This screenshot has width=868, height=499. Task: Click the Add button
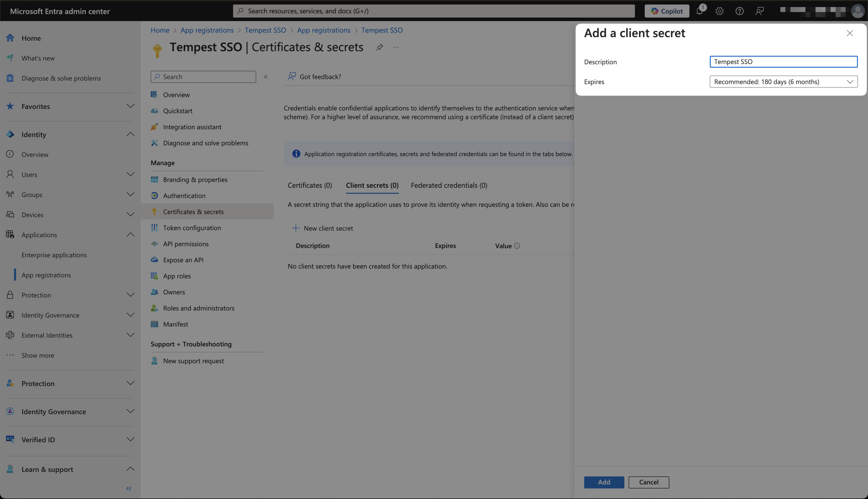coord(604,482)
